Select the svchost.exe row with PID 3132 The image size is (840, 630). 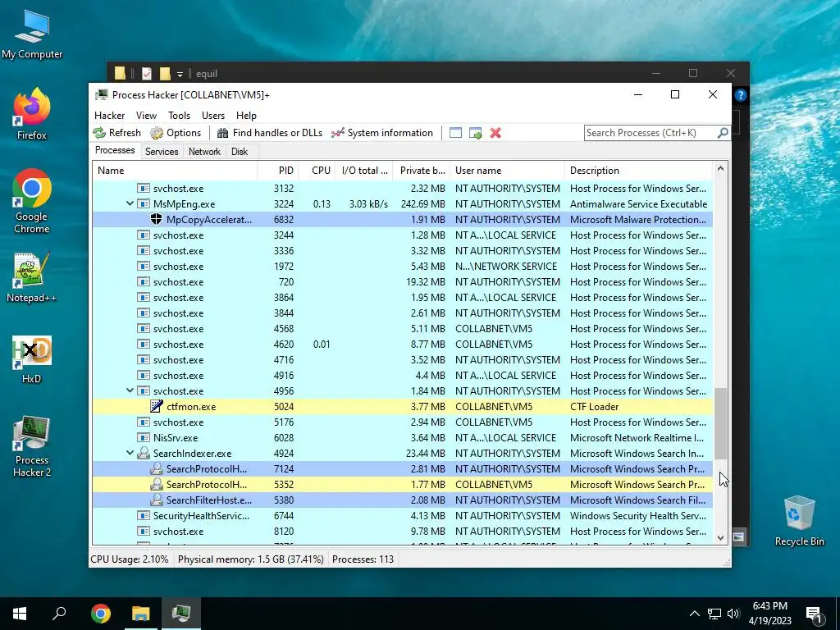point(402,188)
